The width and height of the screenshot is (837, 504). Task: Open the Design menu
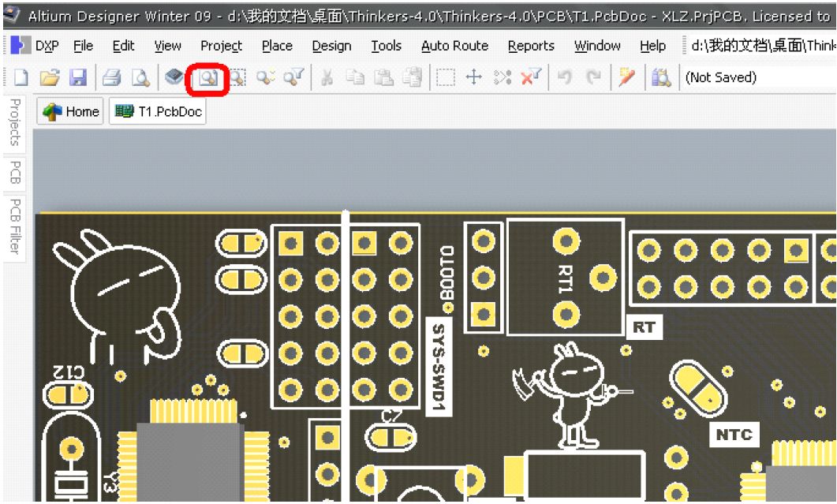point(331,46)
